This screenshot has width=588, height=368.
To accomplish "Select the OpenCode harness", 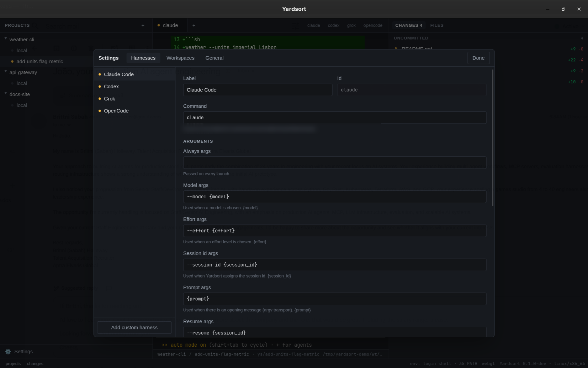I will pyautogui.click(x=135, y=111).
